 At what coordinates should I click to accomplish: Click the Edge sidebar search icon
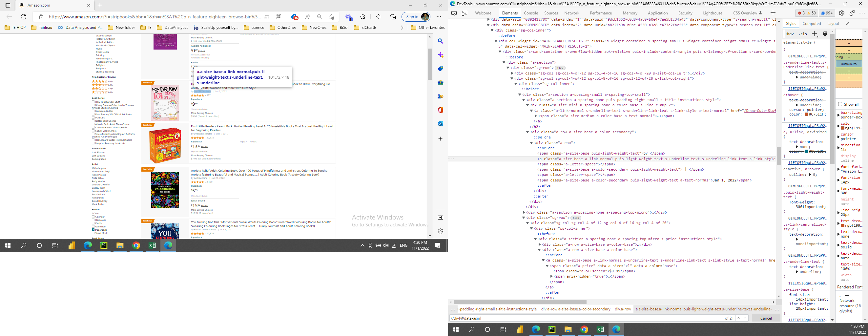[441, 41]
